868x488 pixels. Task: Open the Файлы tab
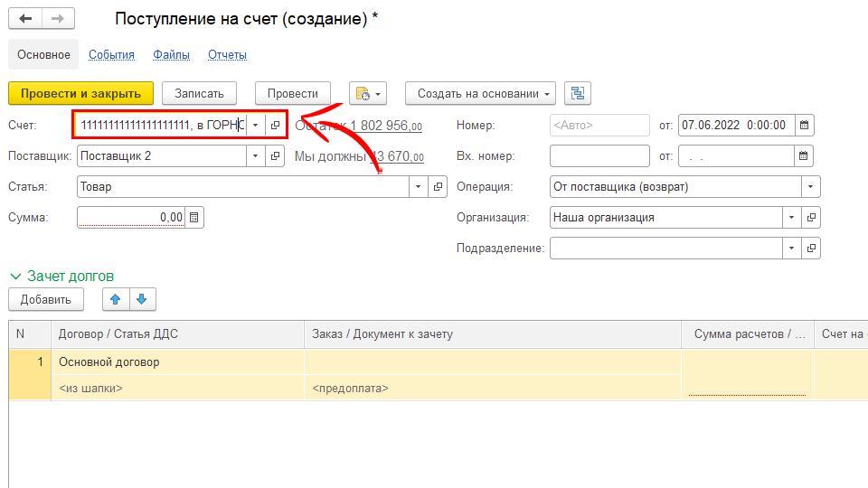pyautogui.click(x=171, y=54)
